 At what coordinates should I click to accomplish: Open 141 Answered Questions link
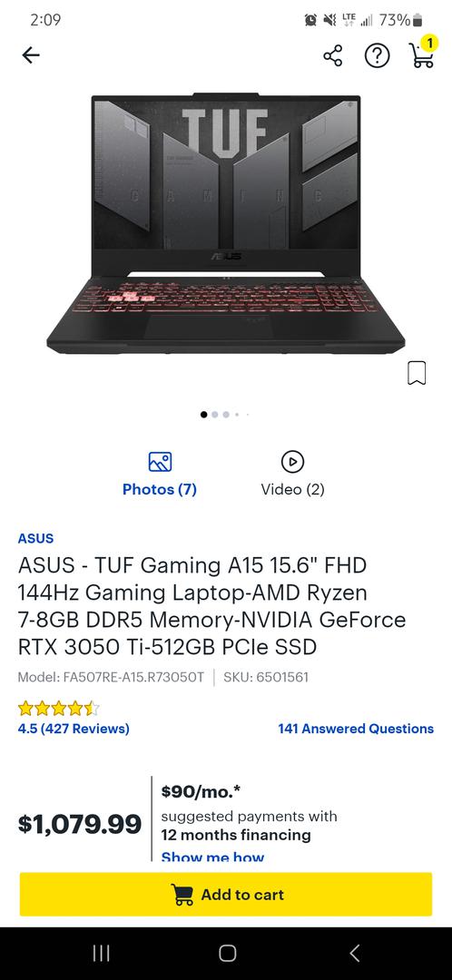pyautogui.click(x=356, y=729)
